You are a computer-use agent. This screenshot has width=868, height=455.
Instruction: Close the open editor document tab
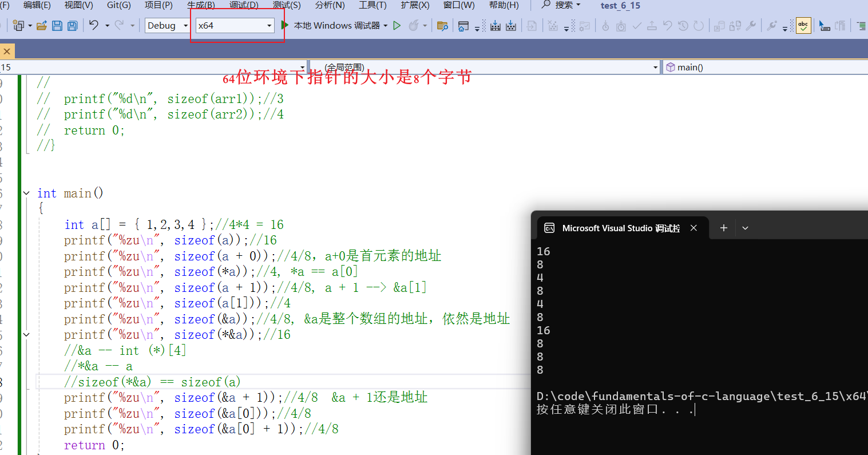click(x=7, y=52)
